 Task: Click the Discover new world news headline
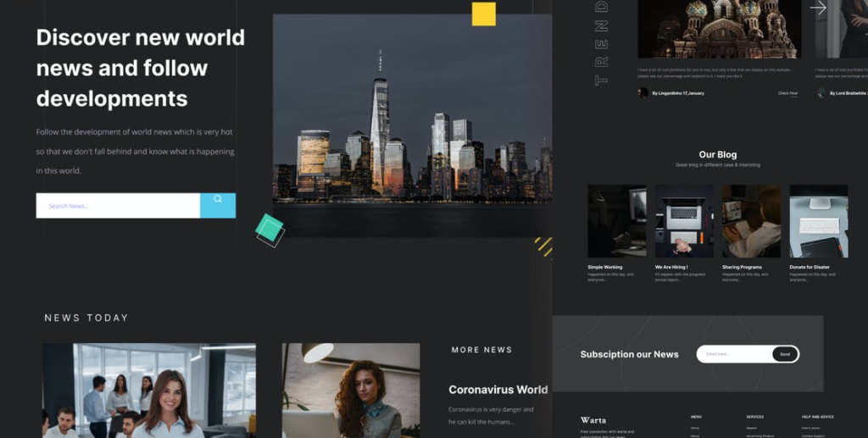141,68
